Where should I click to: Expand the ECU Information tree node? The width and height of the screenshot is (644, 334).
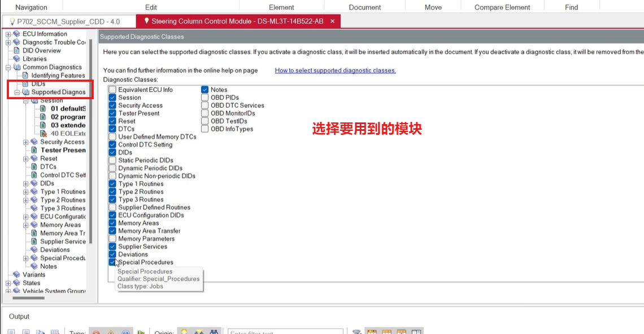(x=8, y=34)
